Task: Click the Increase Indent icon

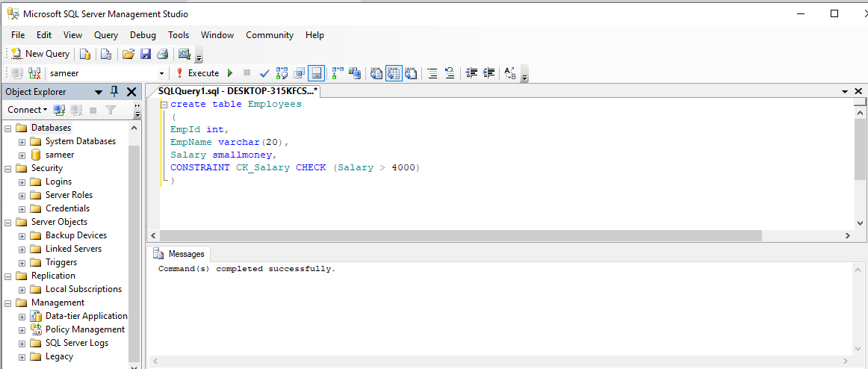Action: (489, 73)
